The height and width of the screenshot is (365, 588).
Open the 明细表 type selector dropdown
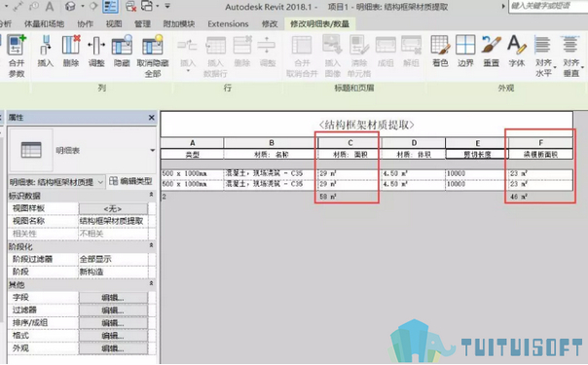point(152,150)
